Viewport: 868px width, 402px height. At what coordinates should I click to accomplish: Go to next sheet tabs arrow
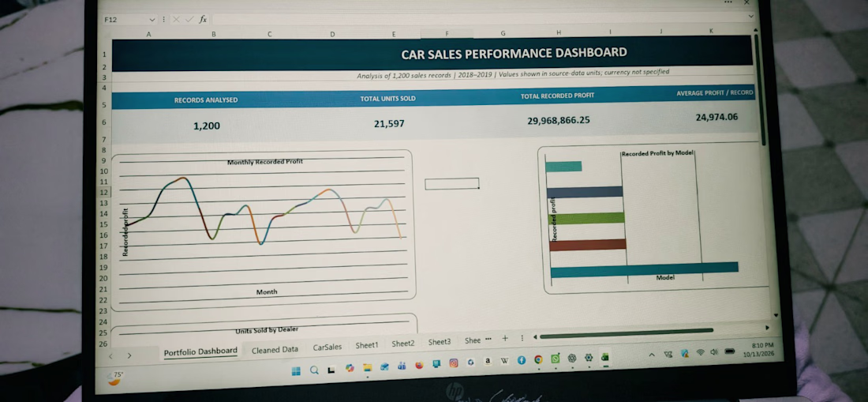129,355
